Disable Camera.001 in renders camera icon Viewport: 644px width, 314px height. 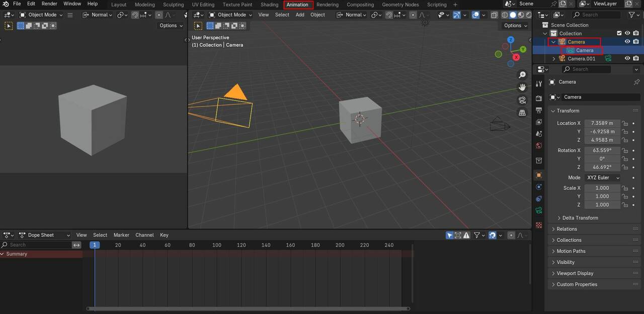[636, 58]
